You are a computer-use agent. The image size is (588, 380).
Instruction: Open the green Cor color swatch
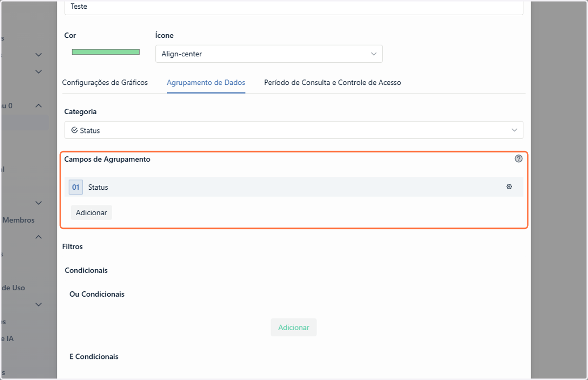coord(106,52)
